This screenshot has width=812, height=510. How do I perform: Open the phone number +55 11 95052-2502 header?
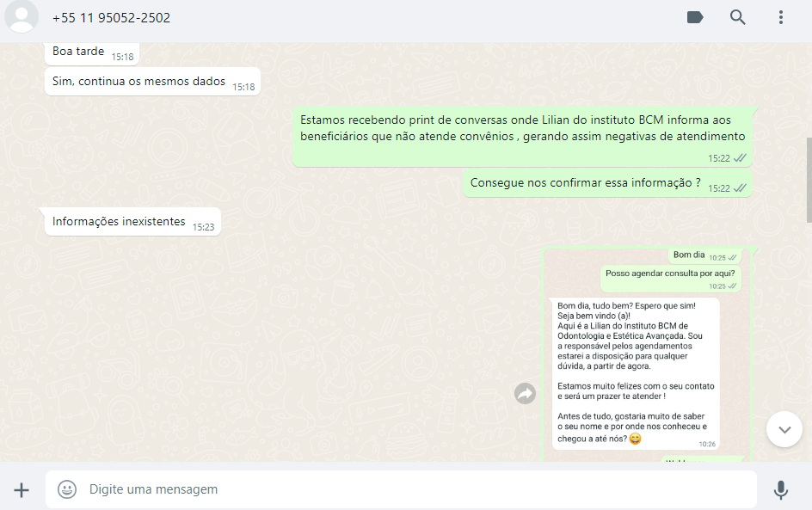coord(111,18)
